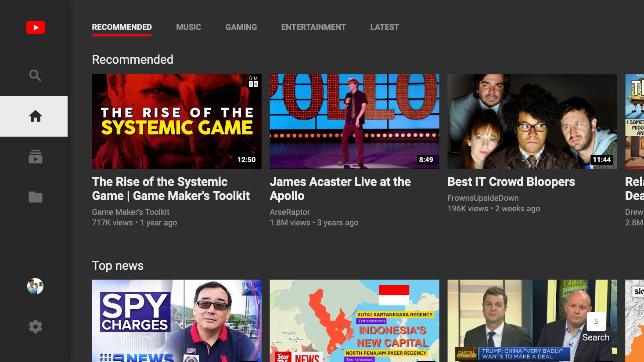Click the YouTube logo
The height and width of the screenshot is (362, 644).
(35, 27)
